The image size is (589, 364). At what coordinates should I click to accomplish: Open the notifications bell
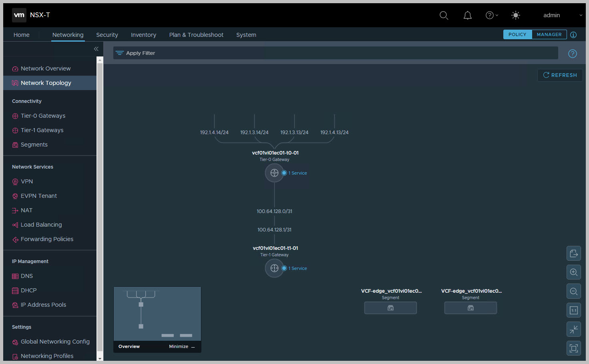[467, 15]
